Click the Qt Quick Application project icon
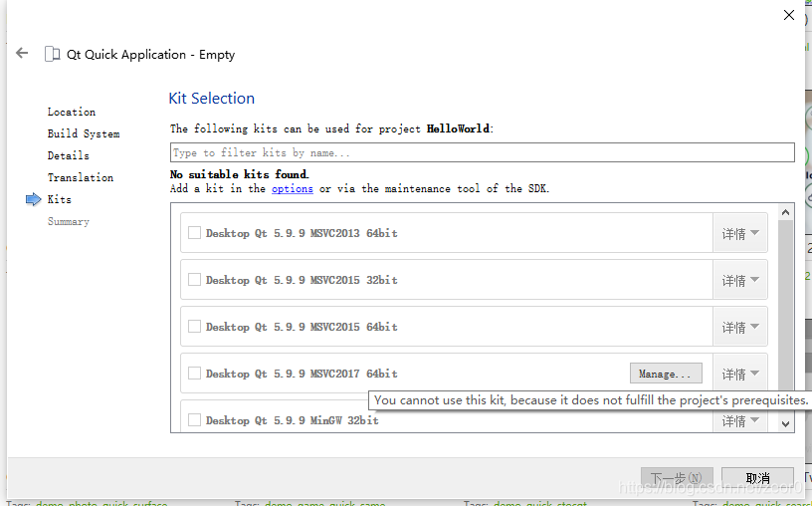Image resolution: width=812 pixels, height=506 pixels. [x=53, y=54]
